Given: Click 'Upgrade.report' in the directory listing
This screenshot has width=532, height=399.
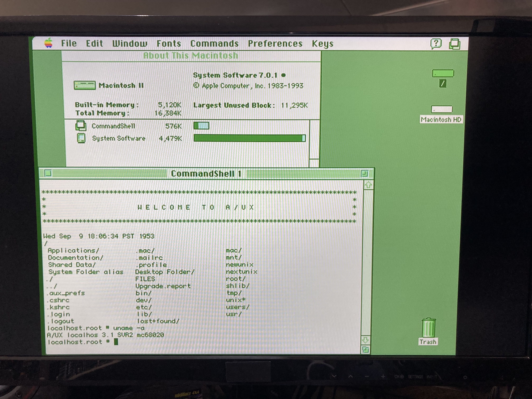Looking at the screenshot, I should (163, 286).
